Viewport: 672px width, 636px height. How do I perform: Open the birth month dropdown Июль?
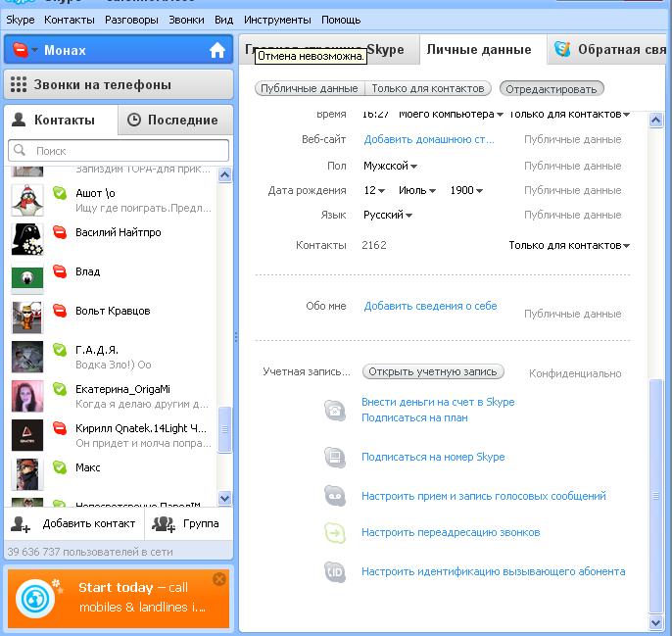tap(417, 190)
